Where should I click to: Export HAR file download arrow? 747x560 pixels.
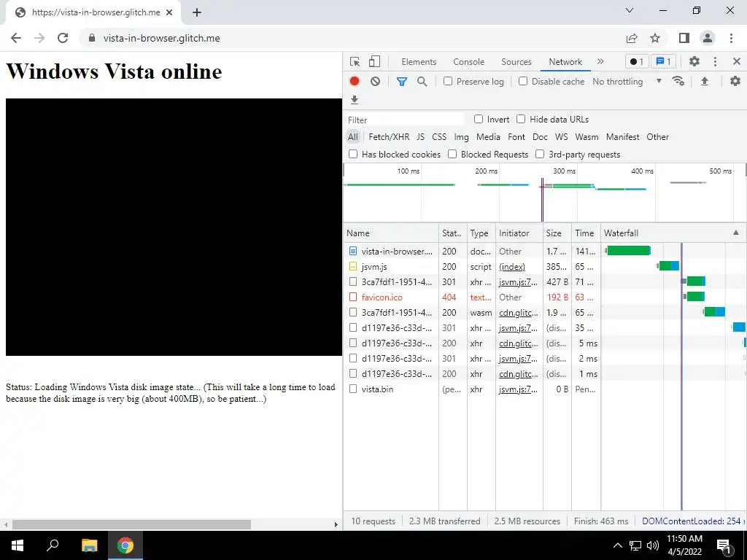coord(355,100)
